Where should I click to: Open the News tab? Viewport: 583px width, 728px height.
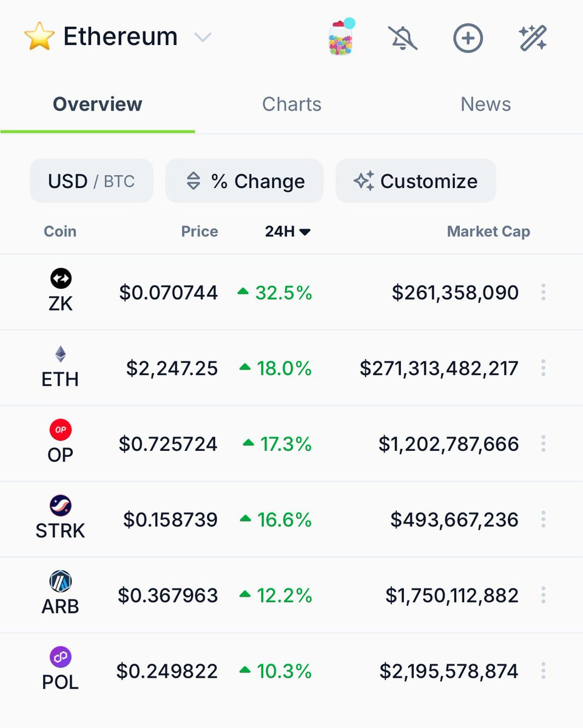point(485,104)
